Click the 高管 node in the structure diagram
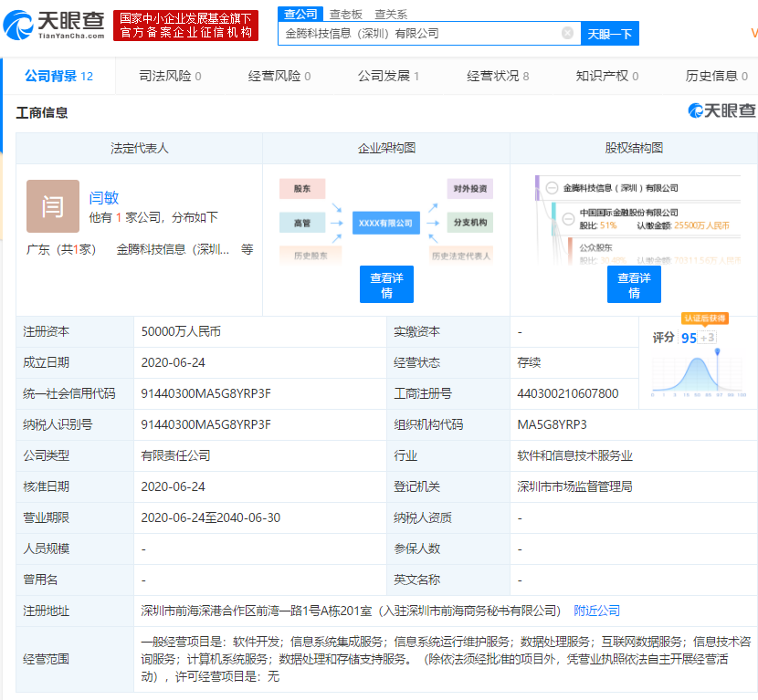The height and width of the screenshot is (700, 758). 302,223
